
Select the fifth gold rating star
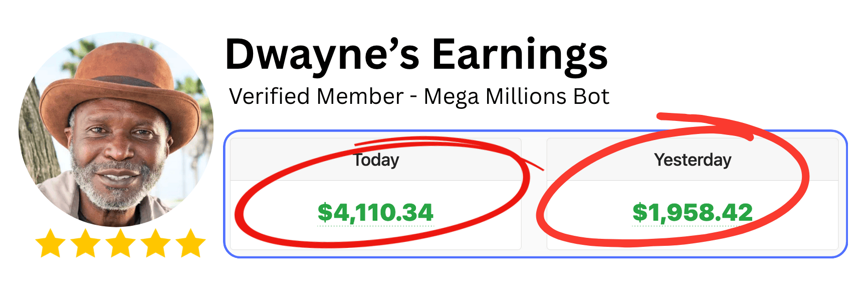[191, 243]
